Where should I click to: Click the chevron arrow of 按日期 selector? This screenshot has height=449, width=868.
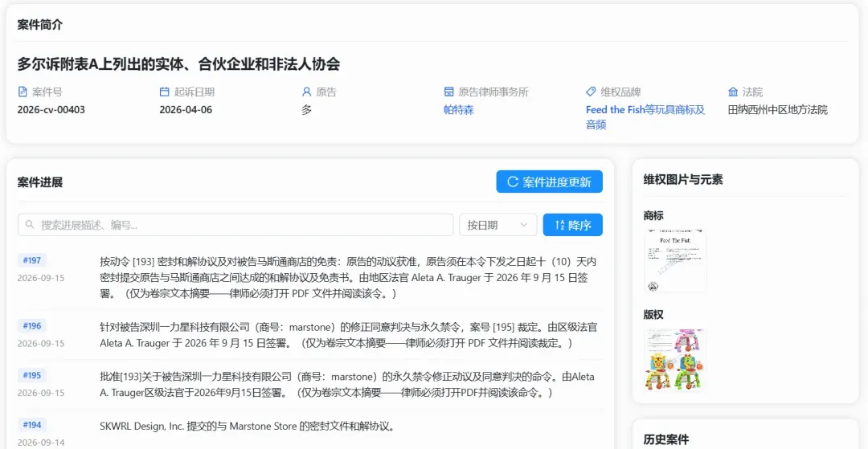[524, 225]
